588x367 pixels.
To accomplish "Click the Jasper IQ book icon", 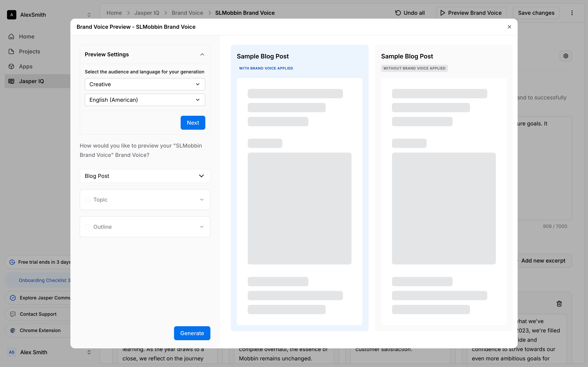I will tap(11, 81).
